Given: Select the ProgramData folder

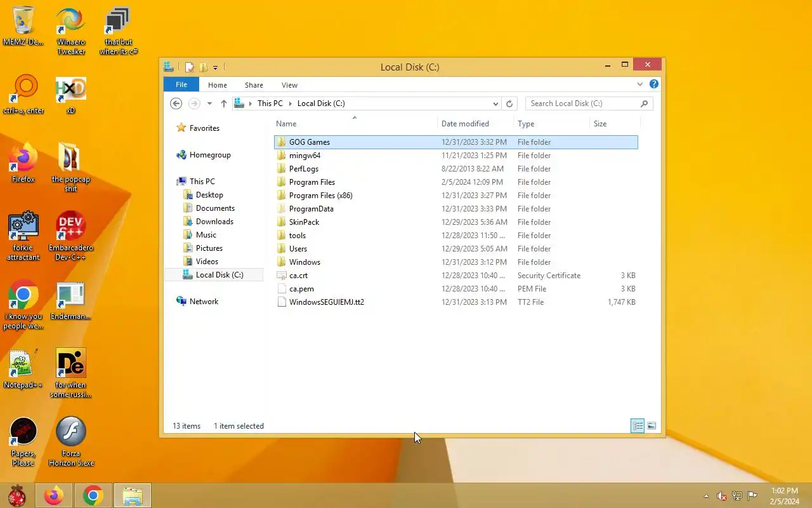Looking at the screenshot, I should pyautogui.click(x=455, y=209).
